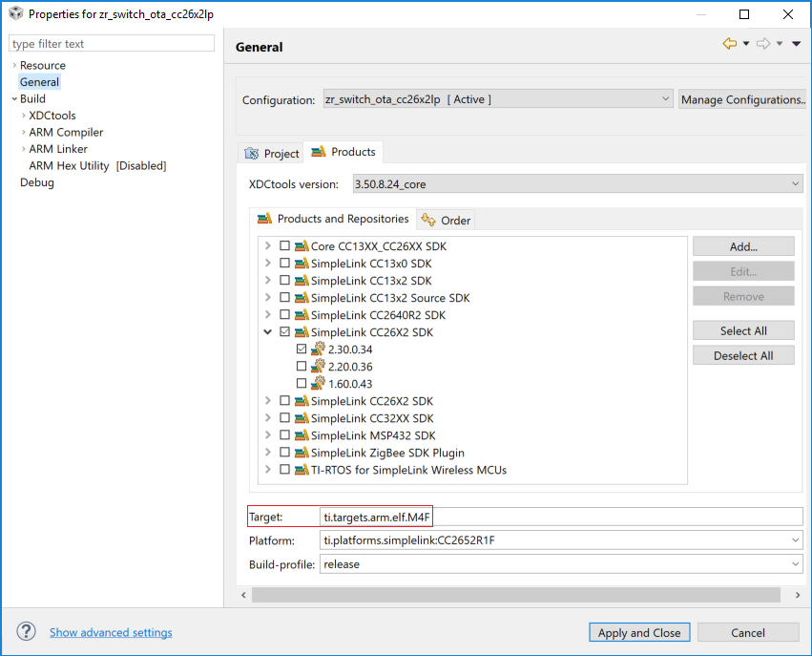Expand the SimpleLink CC32XX SDK tree node
Screen dimensions: 812x656
click(268, 418)
